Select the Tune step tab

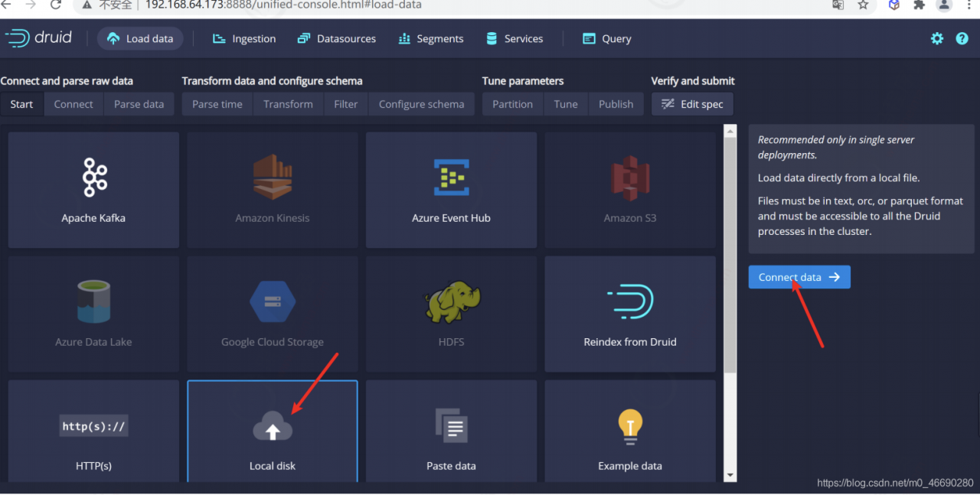click(x=566, y=104)
